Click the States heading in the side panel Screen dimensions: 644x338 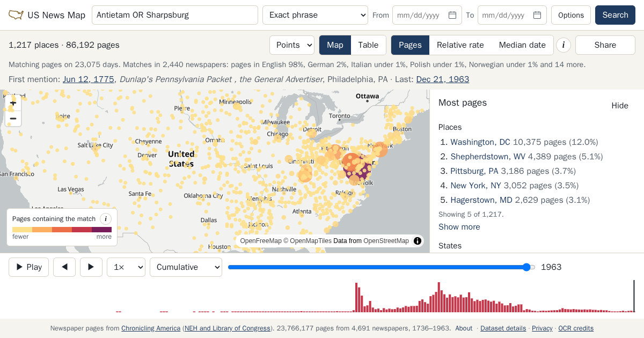450,246
